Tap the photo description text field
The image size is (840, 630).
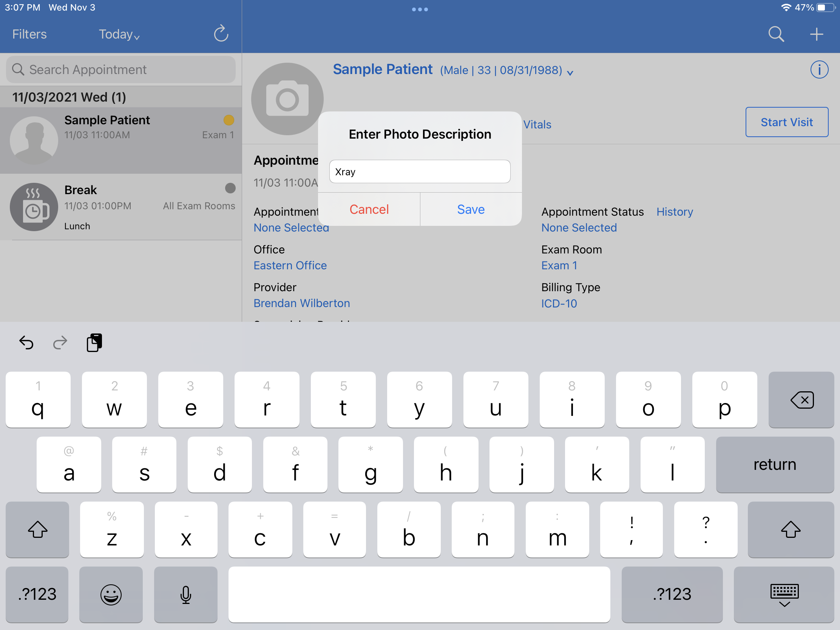(420, 171)
